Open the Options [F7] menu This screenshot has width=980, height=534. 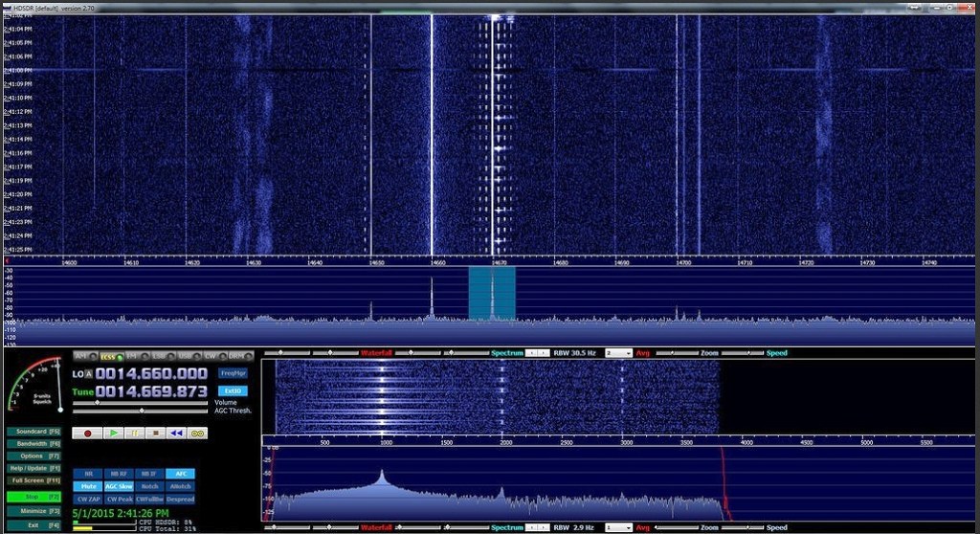[x=35, y=456]
